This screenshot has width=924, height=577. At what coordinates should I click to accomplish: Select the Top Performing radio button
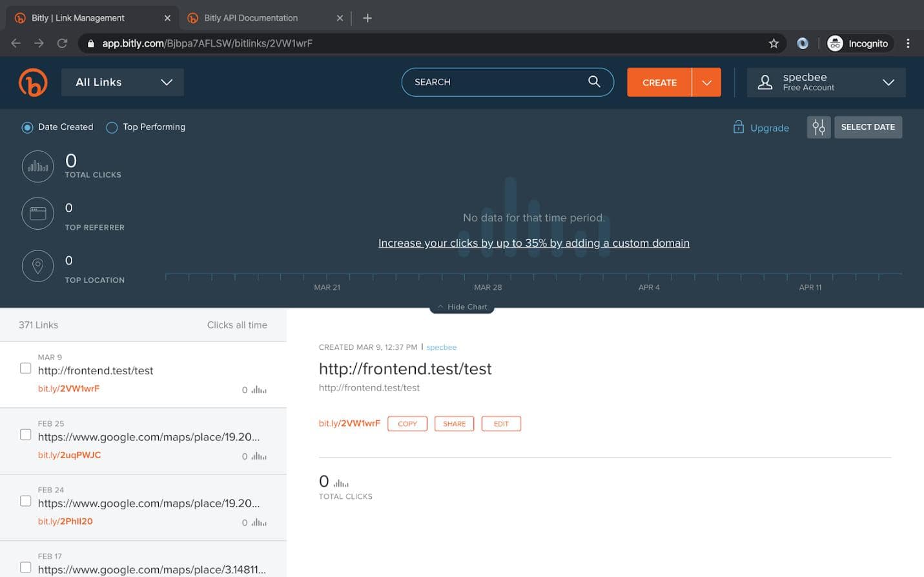112,127
